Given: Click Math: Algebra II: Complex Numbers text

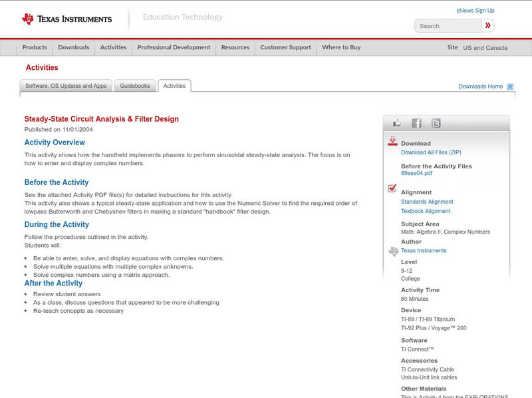Looking at the screenshot, I should (446, 232).
